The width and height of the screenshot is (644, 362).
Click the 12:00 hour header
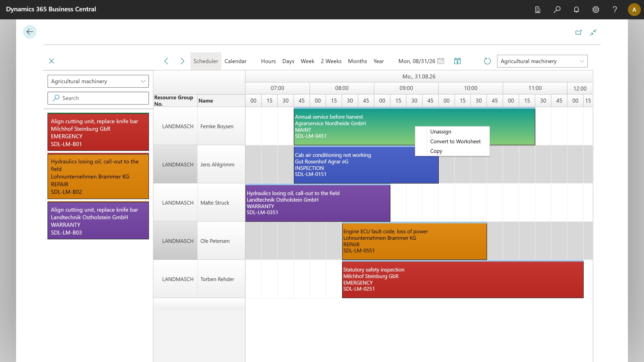(x=580, y=88)
